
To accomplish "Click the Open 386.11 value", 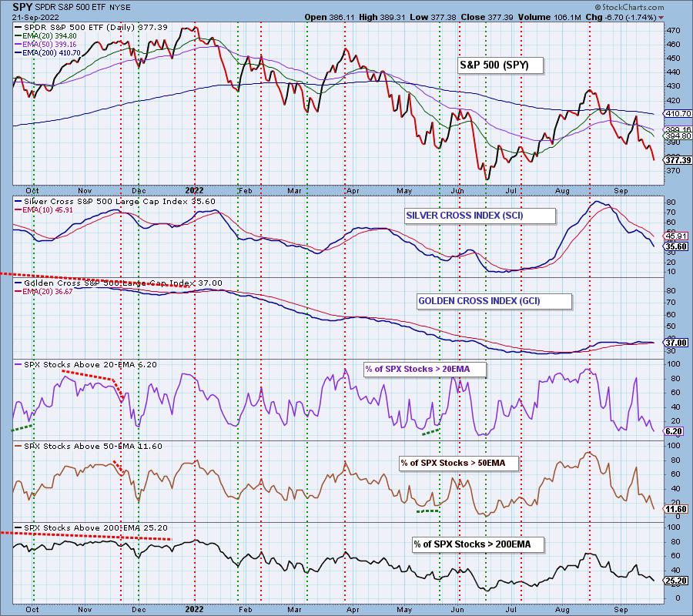I will (x=330, y=17).
